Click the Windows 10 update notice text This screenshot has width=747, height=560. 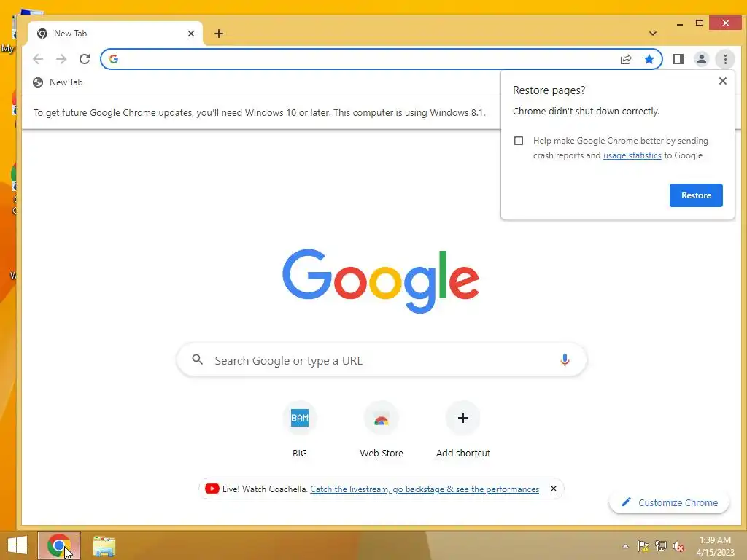coord(259,113)
